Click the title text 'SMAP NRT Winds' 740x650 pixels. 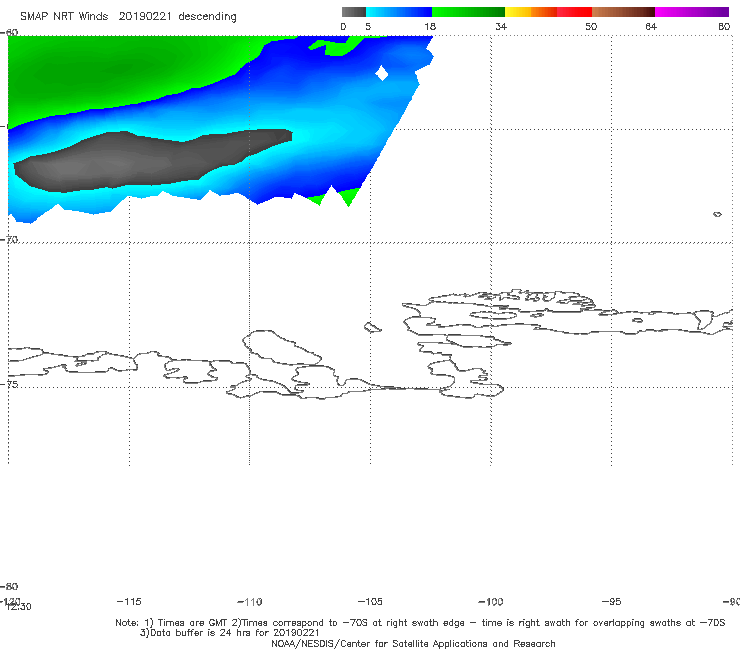tap(64, 16)
